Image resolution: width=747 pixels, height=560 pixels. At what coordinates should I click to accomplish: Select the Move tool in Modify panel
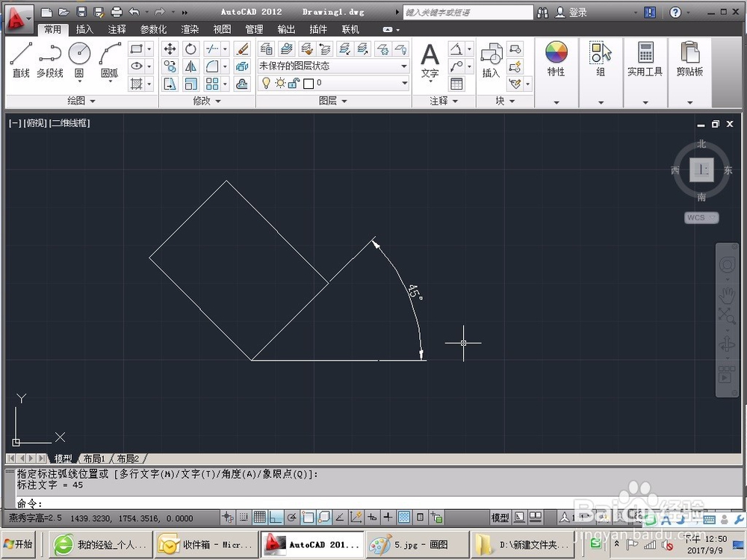(x=170, y=49)
